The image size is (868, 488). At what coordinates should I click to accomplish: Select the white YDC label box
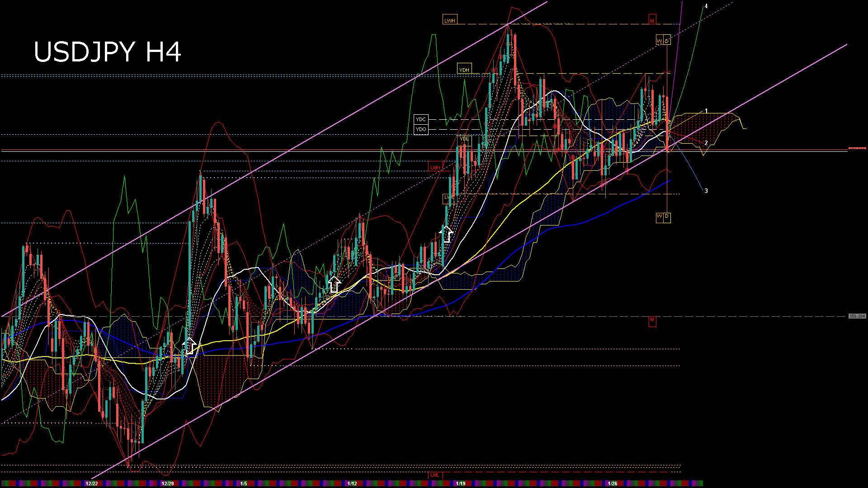(421, 120)
